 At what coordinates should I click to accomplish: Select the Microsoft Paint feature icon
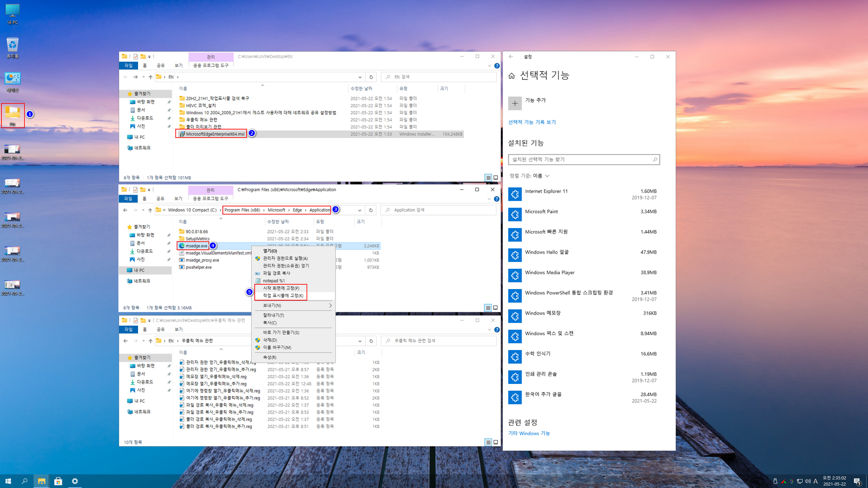pyautogui.click(x=515, y=214)
